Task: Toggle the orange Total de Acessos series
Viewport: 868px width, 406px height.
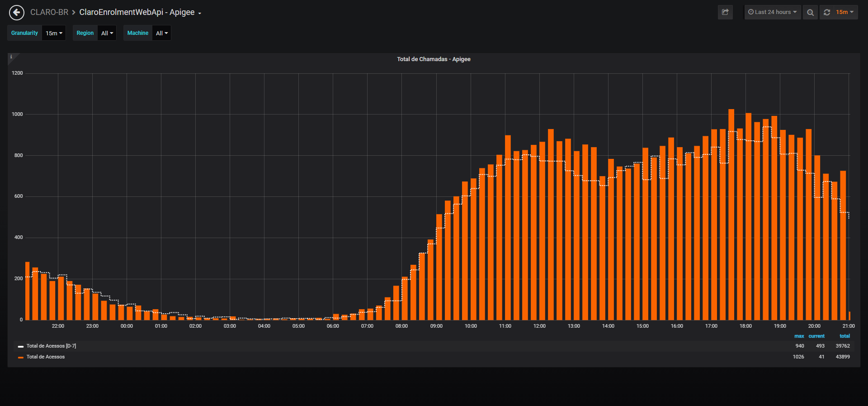Action: coord(46,357)
